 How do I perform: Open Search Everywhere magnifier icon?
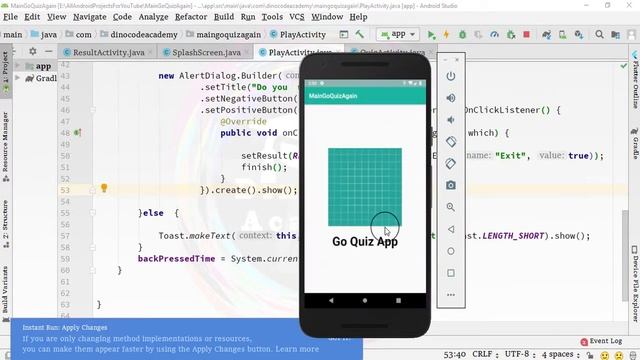[x=599, y=35]
